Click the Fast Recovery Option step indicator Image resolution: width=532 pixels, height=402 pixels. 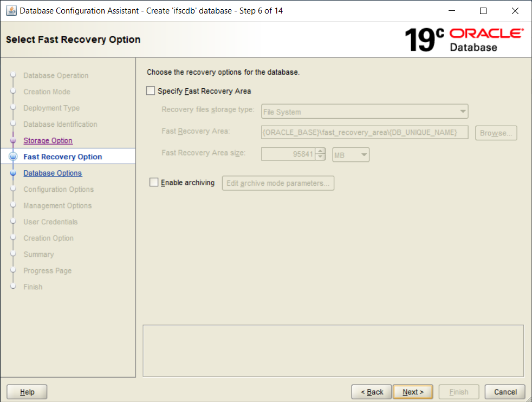pyautogui.click(x=13, y=157)
